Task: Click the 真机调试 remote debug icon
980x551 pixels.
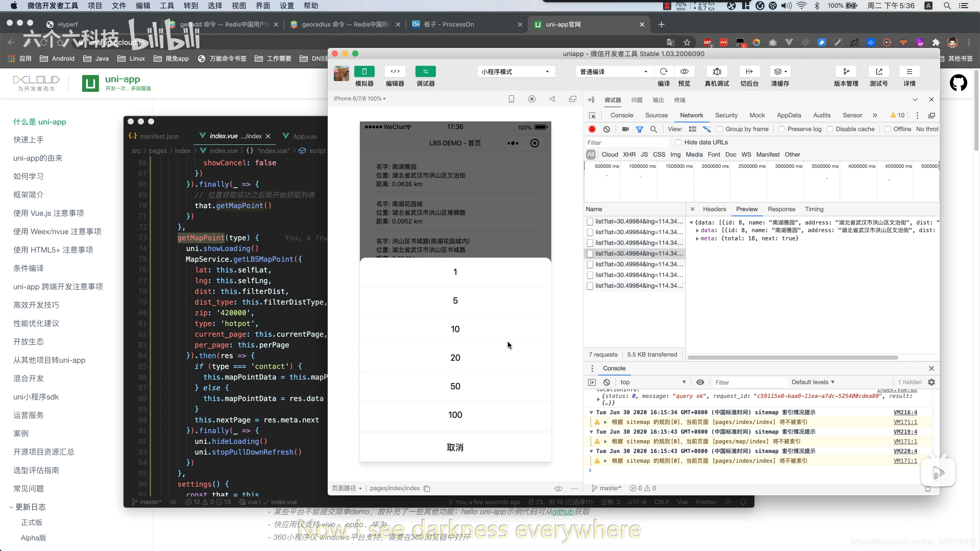Action: pyautogui.click(x=717, y=72)
